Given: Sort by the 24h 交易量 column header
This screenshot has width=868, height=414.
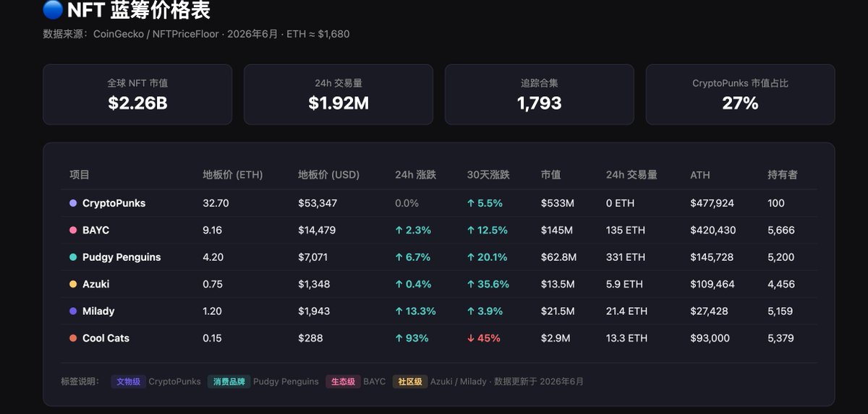Looking at the screenshot, I should [631, 175].
